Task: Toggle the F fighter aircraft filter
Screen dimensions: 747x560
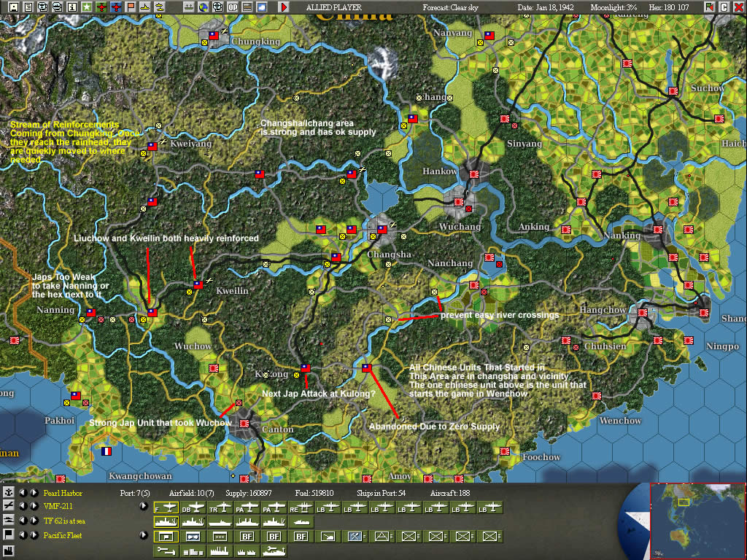Action: tap(166, 508)
